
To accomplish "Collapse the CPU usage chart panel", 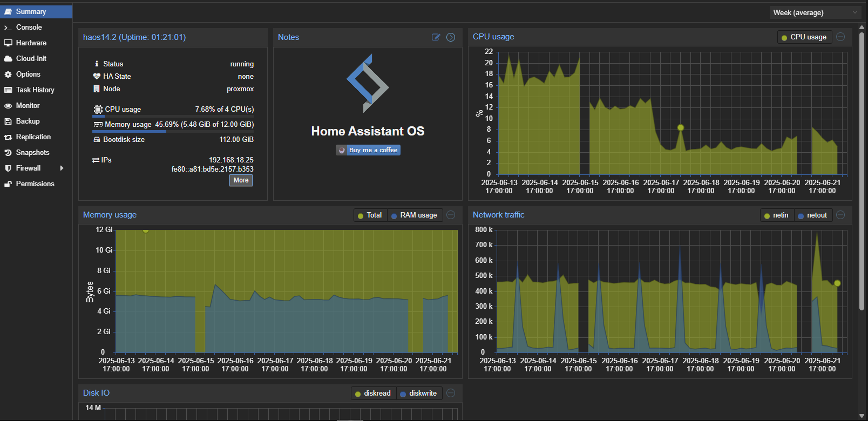I will click(840, 37).
